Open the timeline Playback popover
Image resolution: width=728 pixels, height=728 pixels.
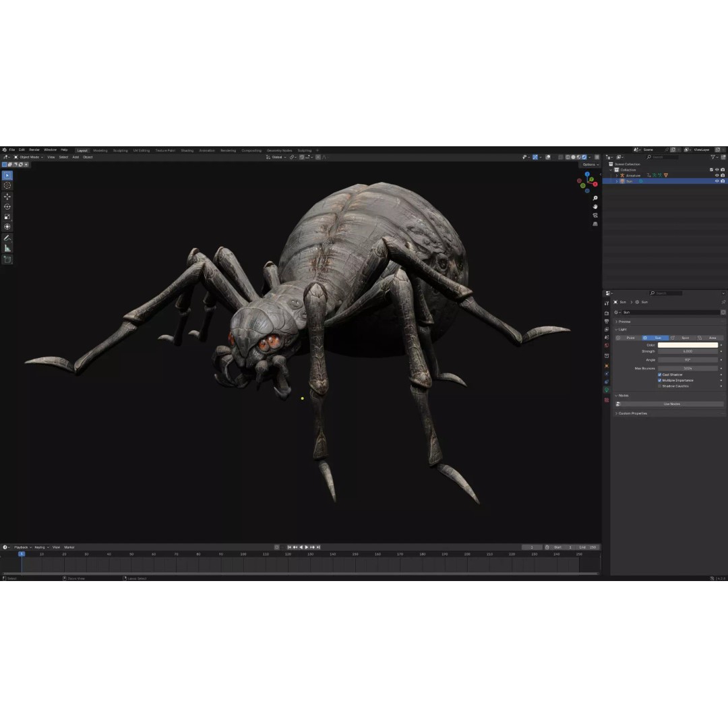click(x=22, y=547)
